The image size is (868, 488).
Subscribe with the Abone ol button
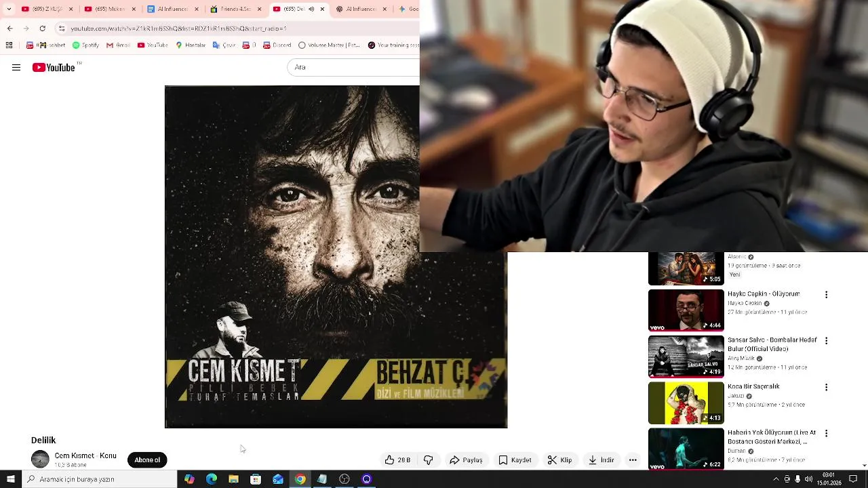click(x=147, y=460)
